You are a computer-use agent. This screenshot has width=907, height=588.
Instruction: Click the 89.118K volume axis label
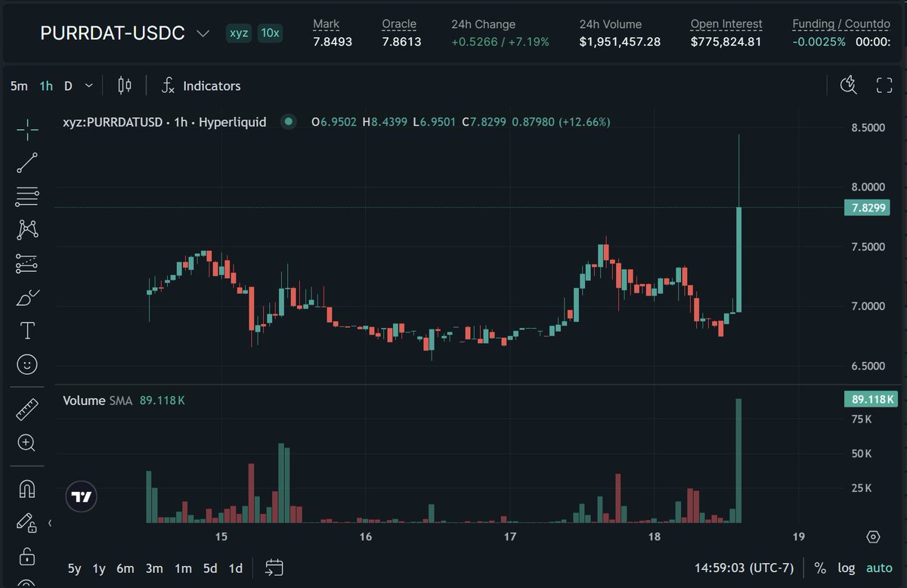click(870, 399)
